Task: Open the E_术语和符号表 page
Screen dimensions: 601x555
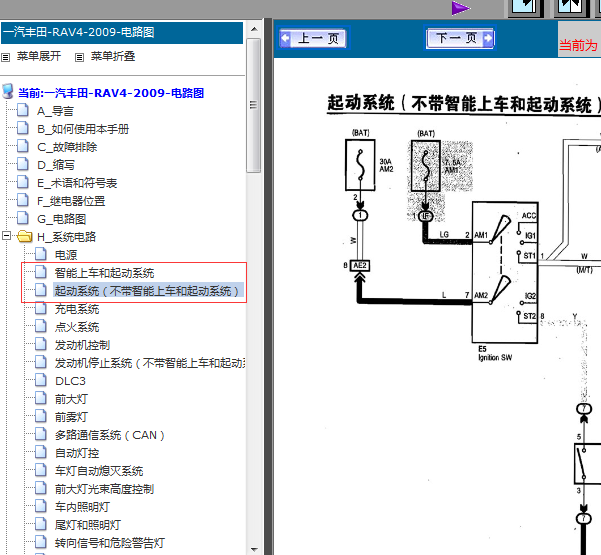Action: (x=77, y=183)
